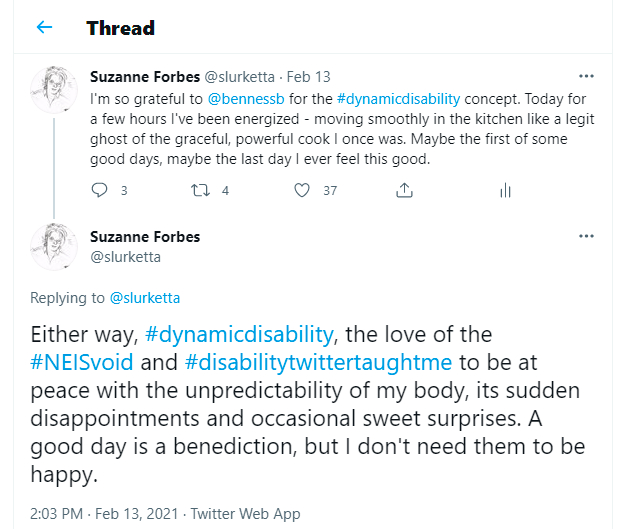The width and height of the screenshot is (643, 529).
Task: Click the back arrow icon
Action: (x=44, y=27)
